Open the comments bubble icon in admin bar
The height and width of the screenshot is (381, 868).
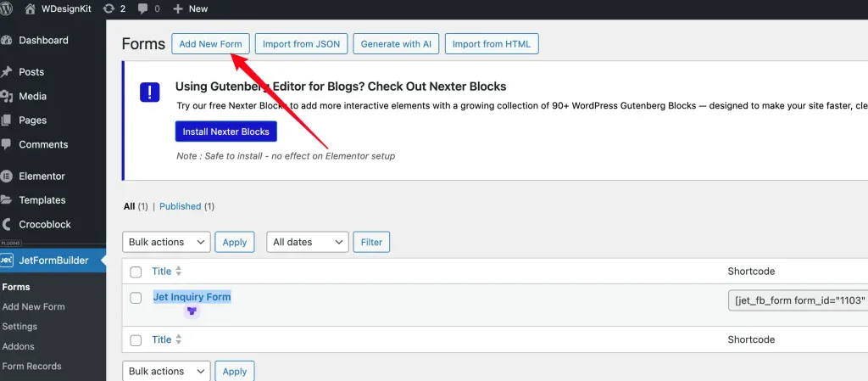142,8
